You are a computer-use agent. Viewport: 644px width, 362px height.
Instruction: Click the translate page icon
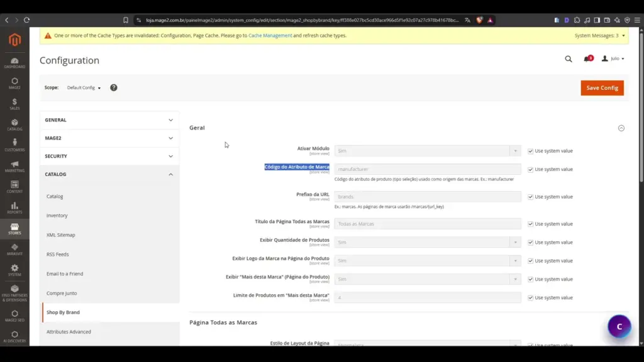[x=467, y=20]
